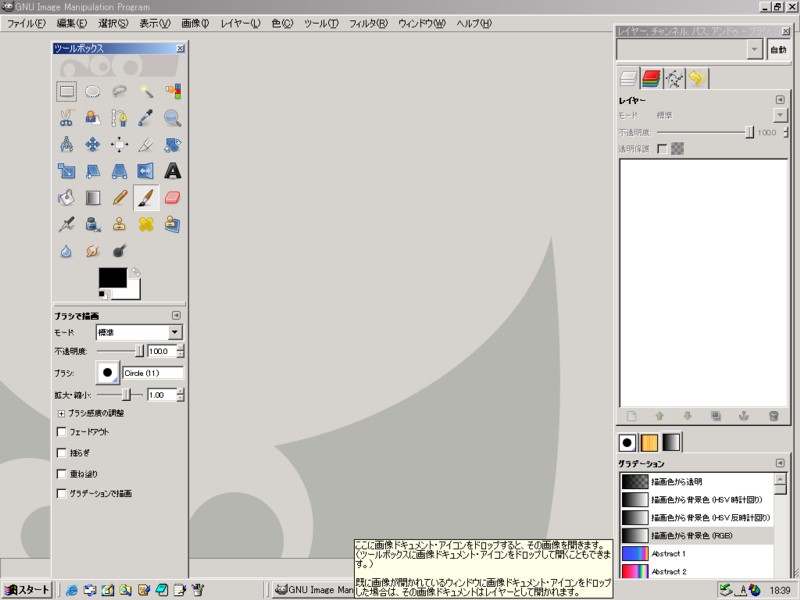The width and height of the screenshot is (800, 600).
Task: Select the Blur/Sharpen droplet tool
Action: click(66, 251)
